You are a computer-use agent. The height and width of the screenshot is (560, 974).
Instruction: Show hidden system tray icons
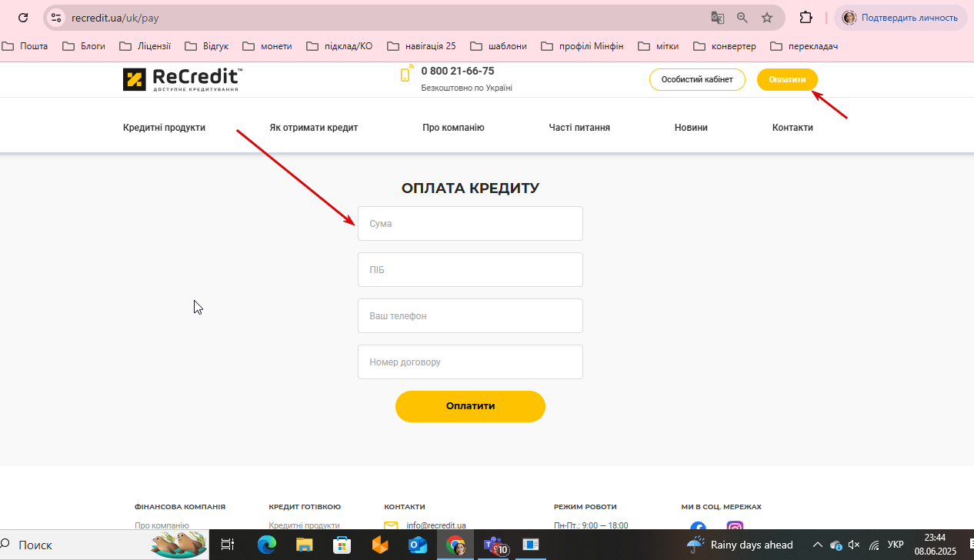pyautogui.click(x=818, y=545)
